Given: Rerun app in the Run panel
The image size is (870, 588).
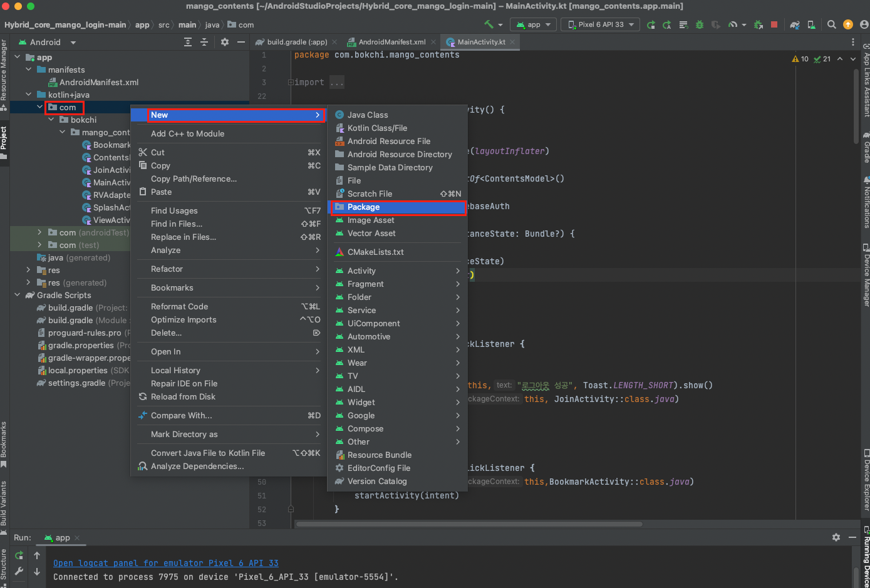Looking at the screenshot, I should coord(19,555).
